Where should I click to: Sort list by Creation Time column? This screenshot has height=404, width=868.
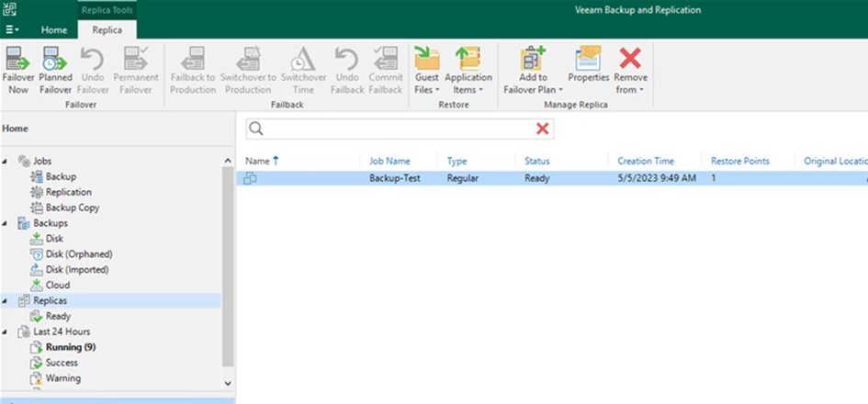pos(646,161)
